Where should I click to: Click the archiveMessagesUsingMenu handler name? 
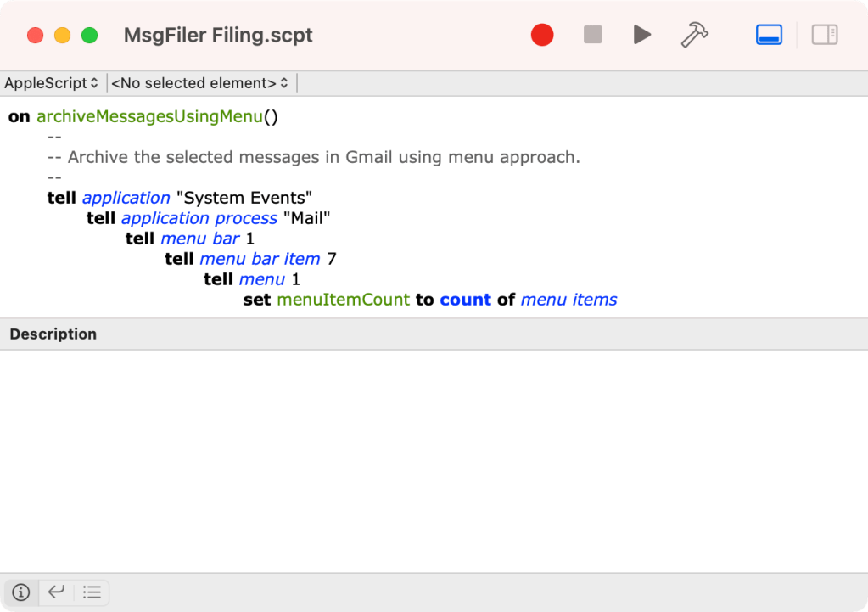[x=149, y=117]
